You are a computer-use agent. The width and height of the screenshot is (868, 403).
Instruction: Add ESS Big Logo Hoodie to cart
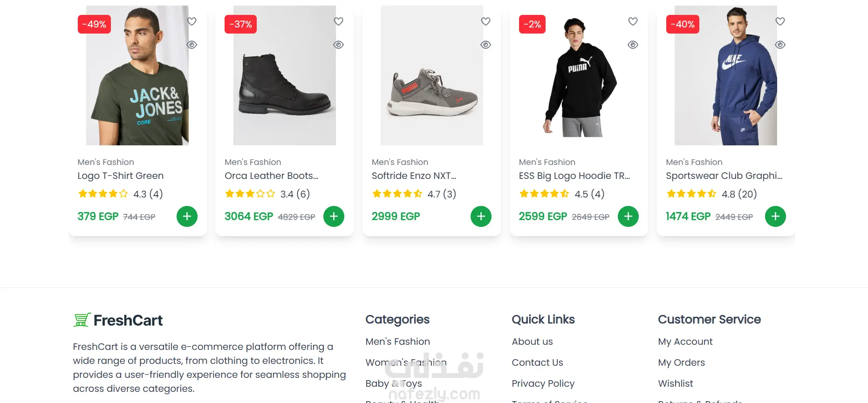pos(628,216)
